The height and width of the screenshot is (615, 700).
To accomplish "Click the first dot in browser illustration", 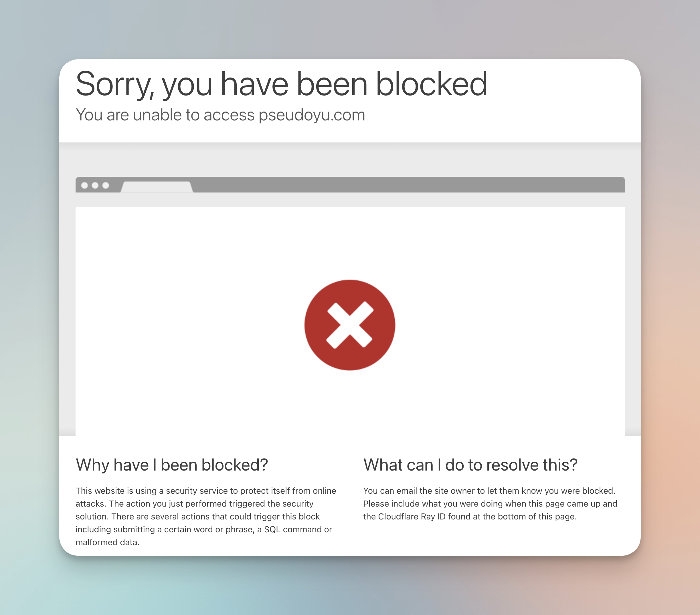I will 84,185.
